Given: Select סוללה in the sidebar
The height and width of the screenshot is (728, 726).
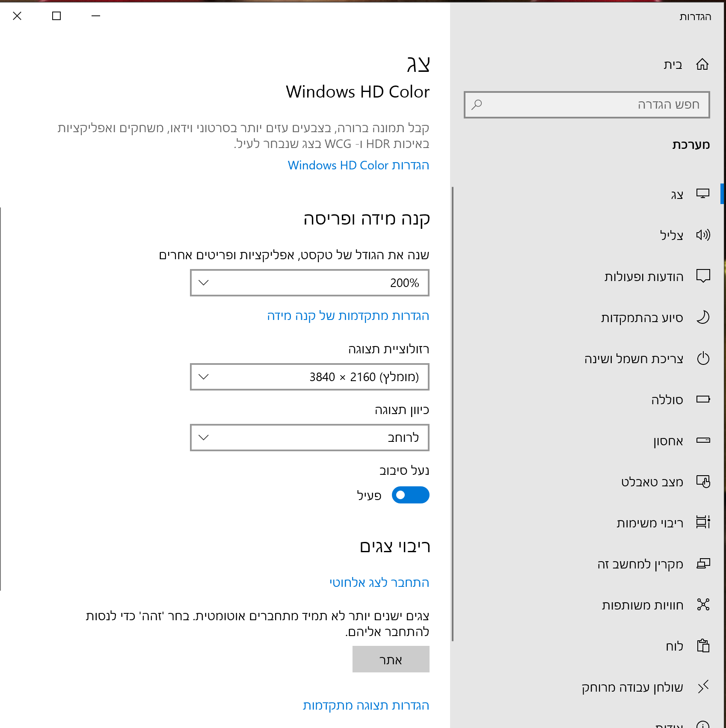Looking at the screenshot, I should click(x=587, y=399).
